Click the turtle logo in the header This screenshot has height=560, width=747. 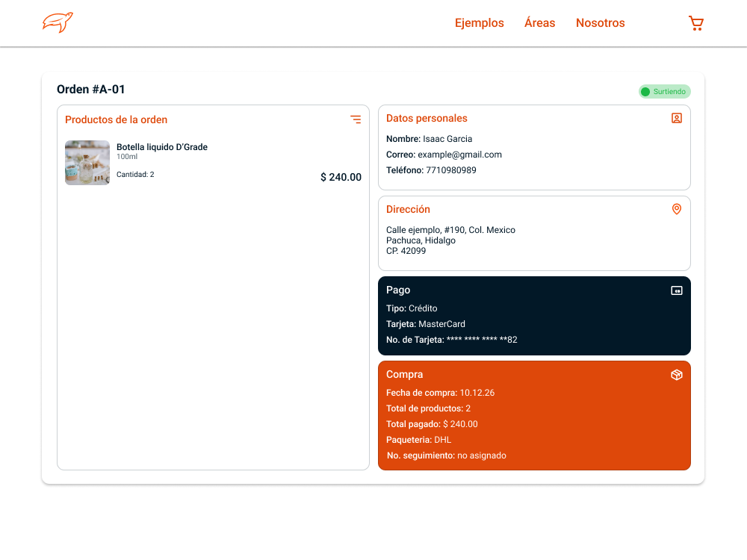click(58, 22)
